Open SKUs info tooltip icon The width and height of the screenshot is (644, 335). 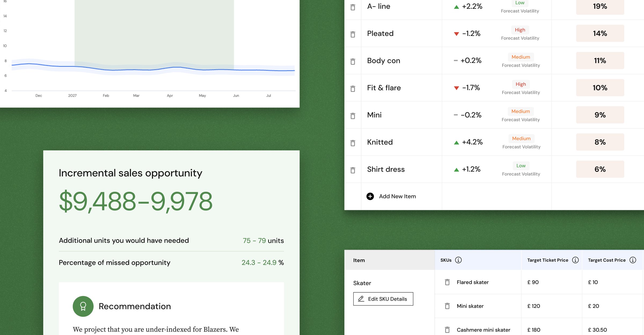pyautogui.click(x=458, y=260)
